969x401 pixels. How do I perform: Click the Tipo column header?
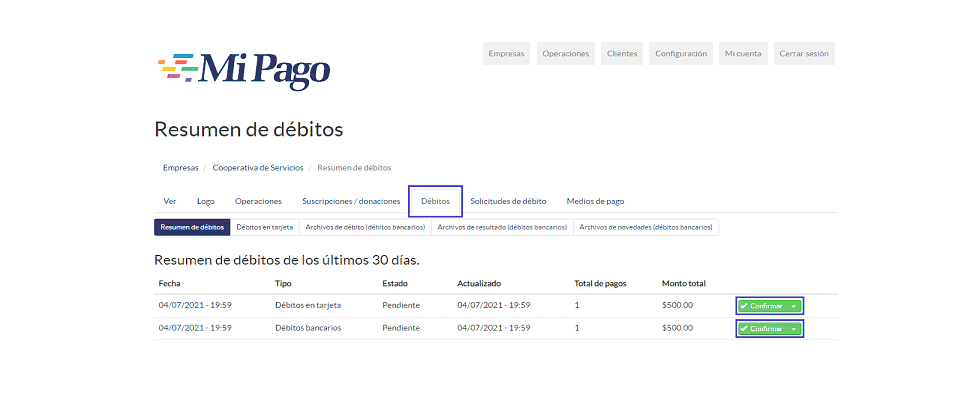tap(283, 284)
